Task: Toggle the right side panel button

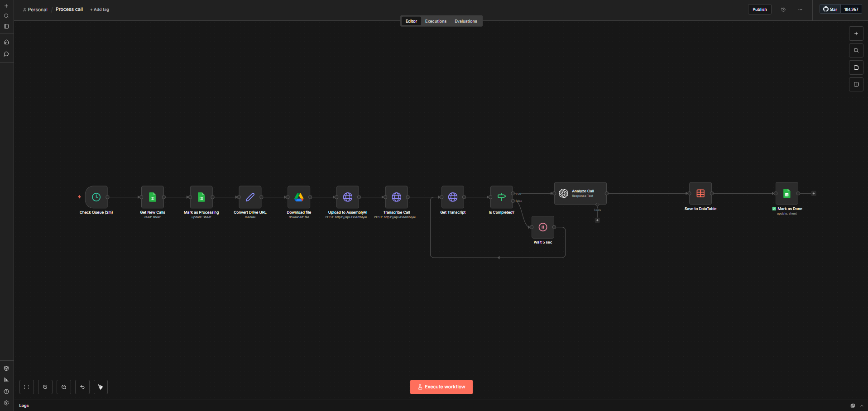Action: coord(856,84)
